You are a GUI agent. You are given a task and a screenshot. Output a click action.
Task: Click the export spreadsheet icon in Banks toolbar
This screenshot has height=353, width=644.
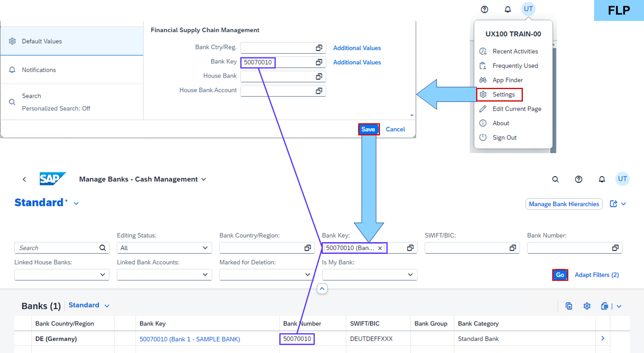click(x=605, y=306)
